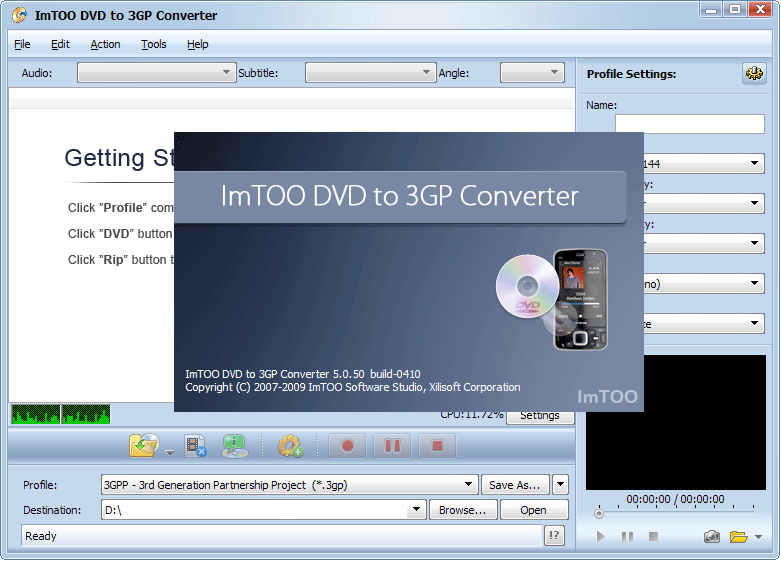Screen dimensions: 781x561
Task: Stop ripping with the red square button
Action: tap(437, 445)
